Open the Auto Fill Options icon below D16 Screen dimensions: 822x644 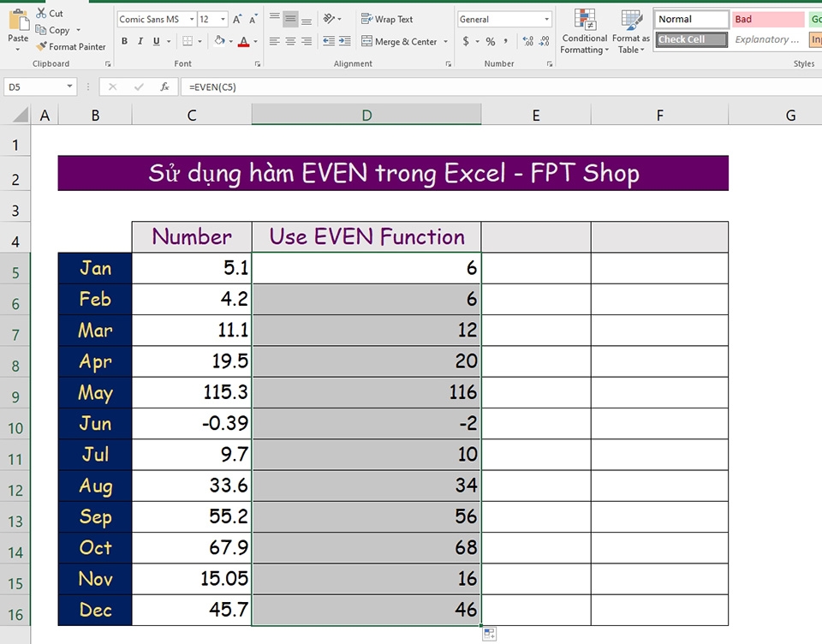coord(489,634)
